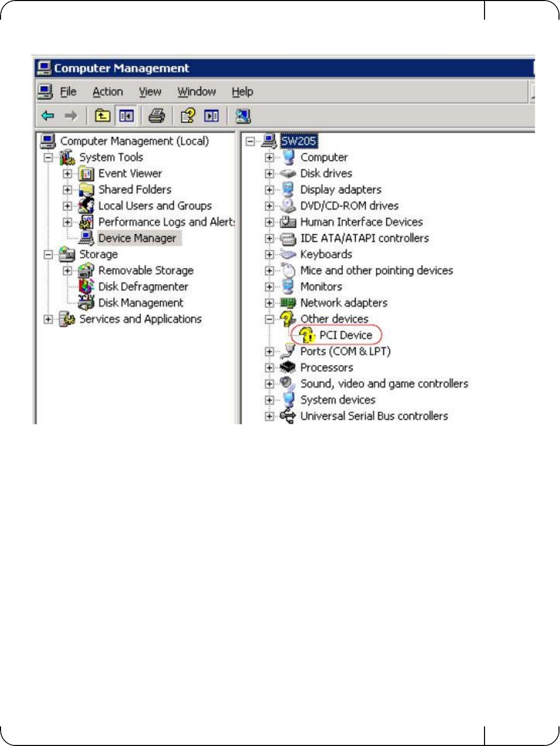Click the Local Users and Groups icon

[86, 206]
